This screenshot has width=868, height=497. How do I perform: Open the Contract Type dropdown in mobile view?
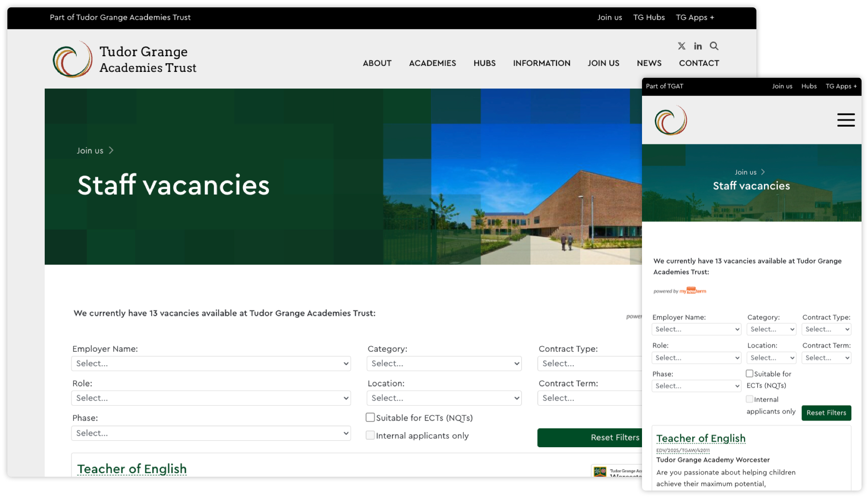pyautogui.click(x=826, y=329)
